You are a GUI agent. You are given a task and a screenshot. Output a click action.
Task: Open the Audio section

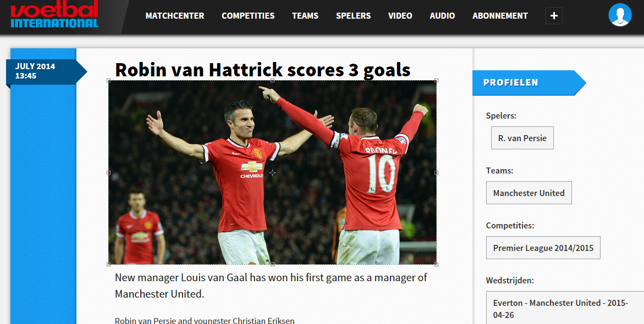[442, 16]
